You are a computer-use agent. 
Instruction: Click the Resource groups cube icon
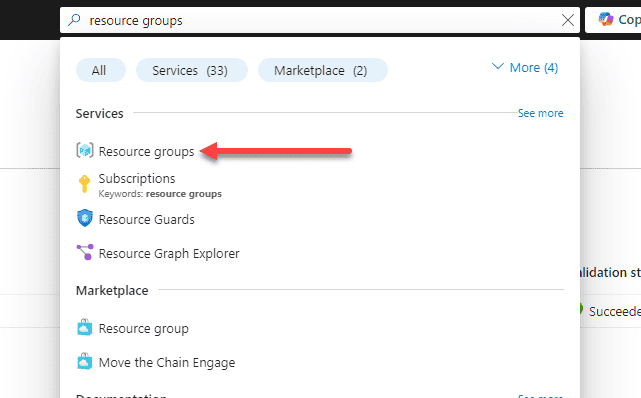[85, 150]
